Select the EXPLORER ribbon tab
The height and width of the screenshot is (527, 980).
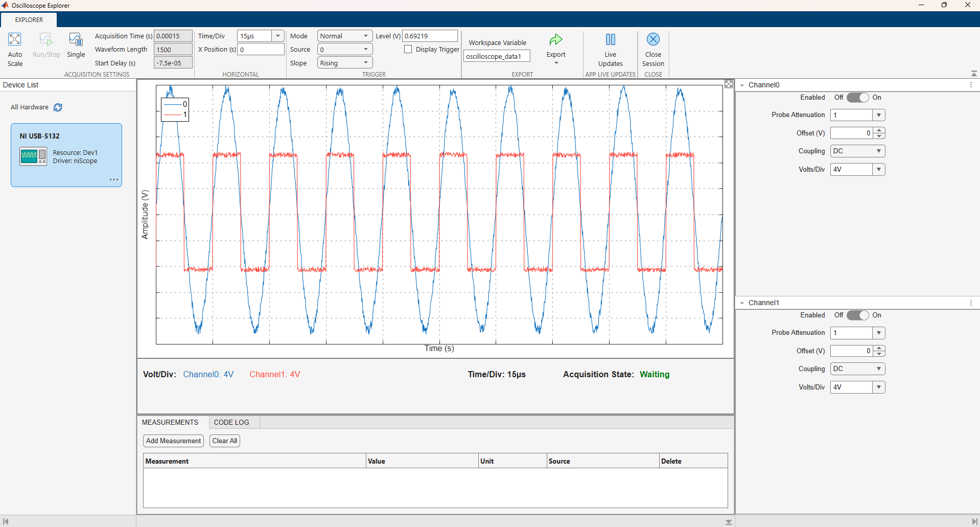[x=29, y=20]
